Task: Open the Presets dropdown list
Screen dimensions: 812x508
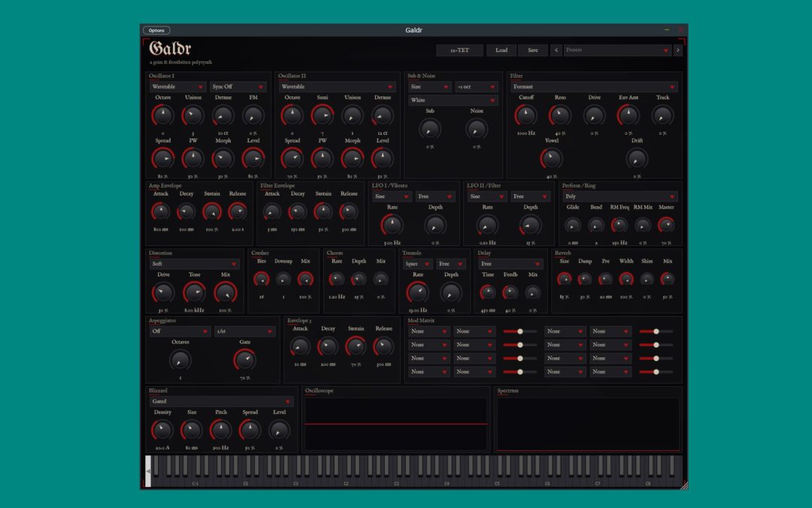Action: coord(617,50)
